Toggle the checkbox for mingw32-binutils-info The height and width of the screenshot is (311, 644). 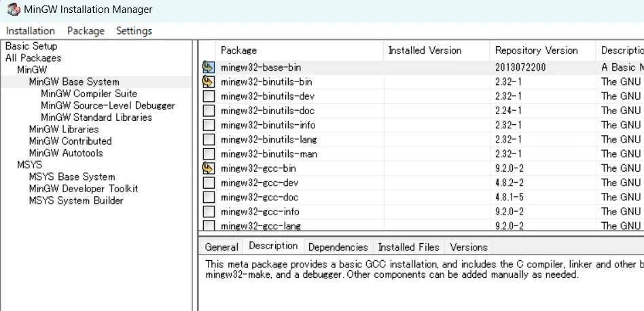click(x=209, y=125)
